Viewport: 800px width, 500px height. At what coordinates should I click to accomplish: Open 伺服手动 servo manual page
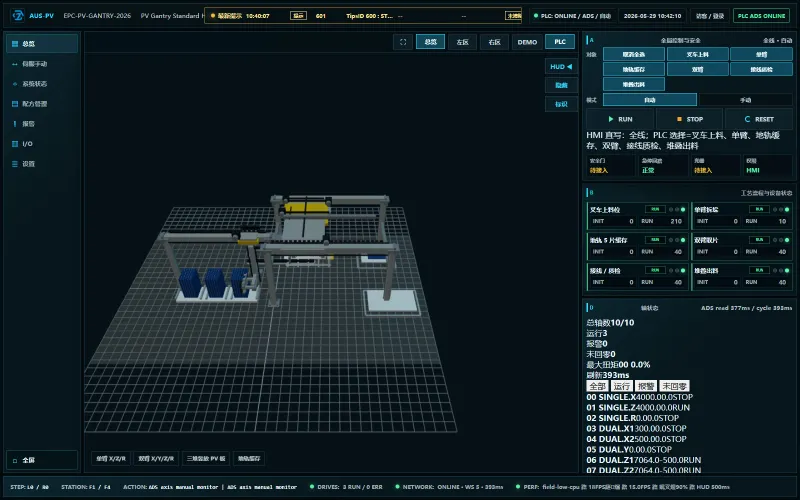(x=42, y=64)
